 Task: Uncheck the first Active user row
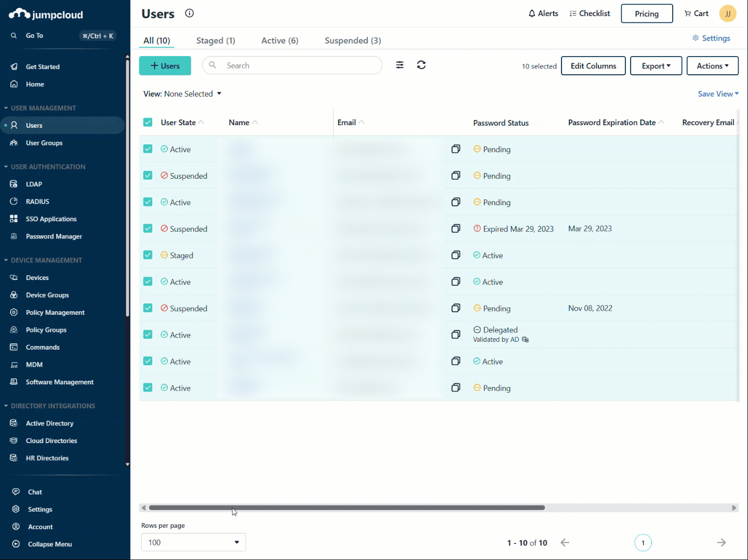(148, 149)
